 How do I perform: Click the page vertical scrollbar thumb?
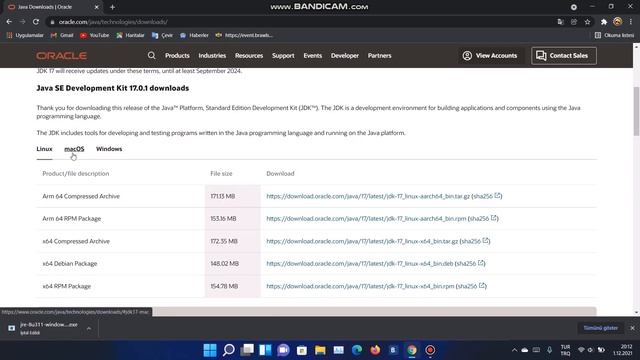pyautogui.click(x=636, y=111)
